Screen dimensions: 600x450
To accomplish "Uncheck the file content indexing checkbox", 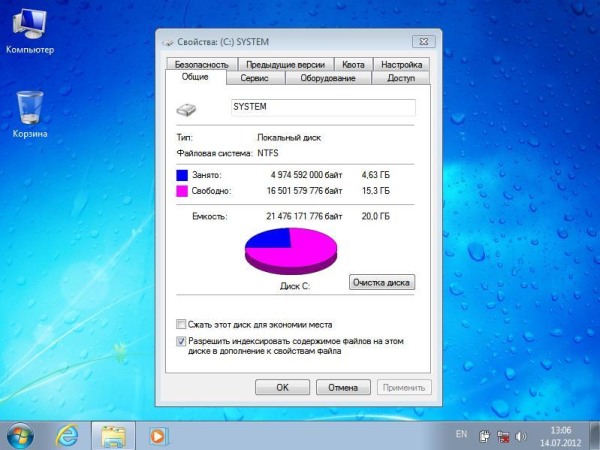I will click(181, 341).
